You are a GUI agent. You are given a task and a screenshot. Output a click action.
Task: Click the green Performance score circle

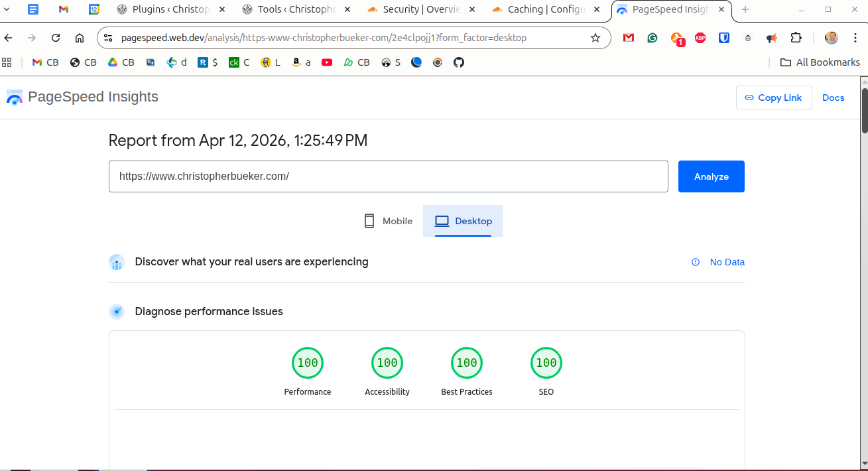(307, 363)
